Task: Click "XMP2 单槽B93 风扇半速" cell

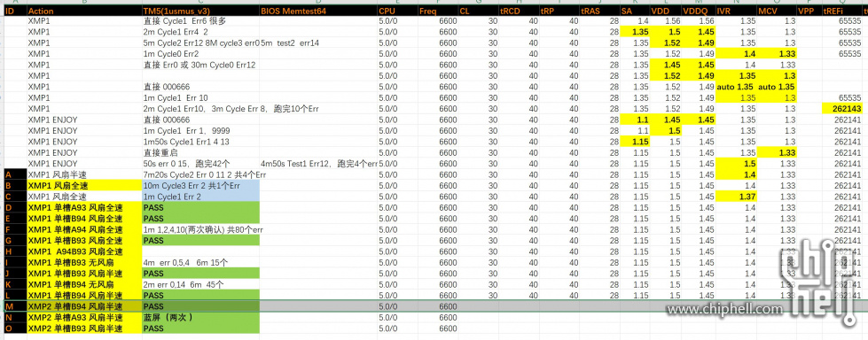Action: 84,328
